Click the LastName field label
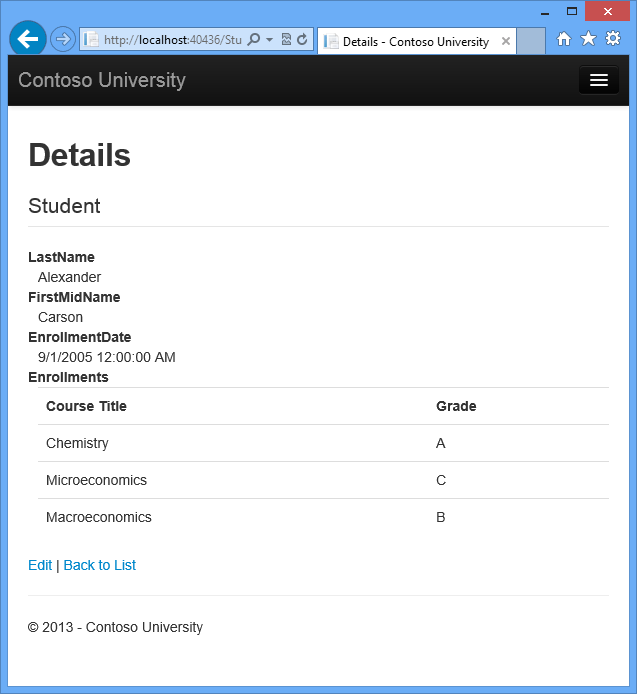 point(62,257)
